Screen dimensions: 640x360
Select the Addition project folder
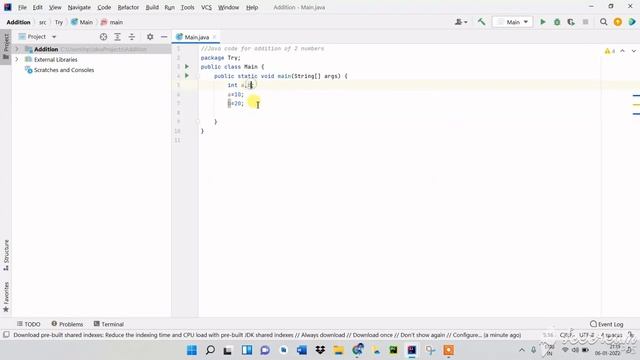[x=46, y=49]
